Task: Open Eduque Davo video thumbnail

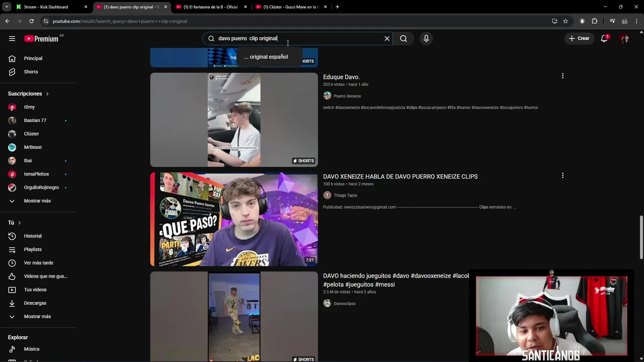Action: click(234, 120)
